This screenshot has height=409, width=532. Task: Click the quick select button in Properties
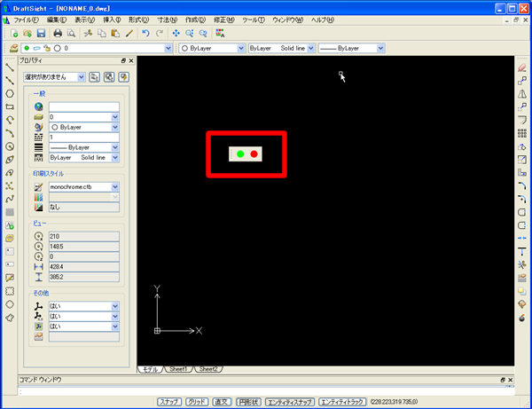pos(124,77)
